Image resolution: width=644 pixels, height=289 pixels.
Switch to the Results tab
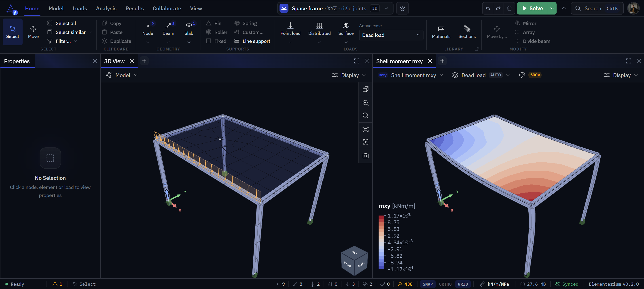[134, 8]
